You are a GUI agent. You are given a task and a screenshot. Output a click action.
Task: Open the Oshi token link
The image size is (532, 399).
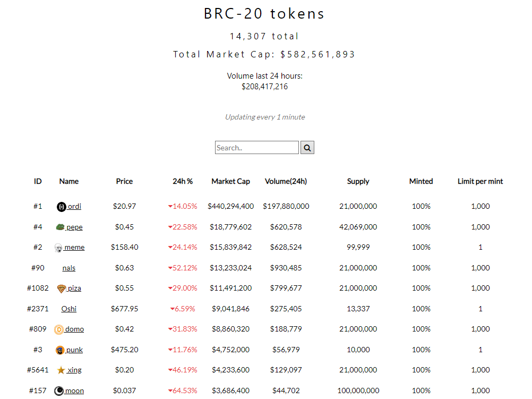69,309
